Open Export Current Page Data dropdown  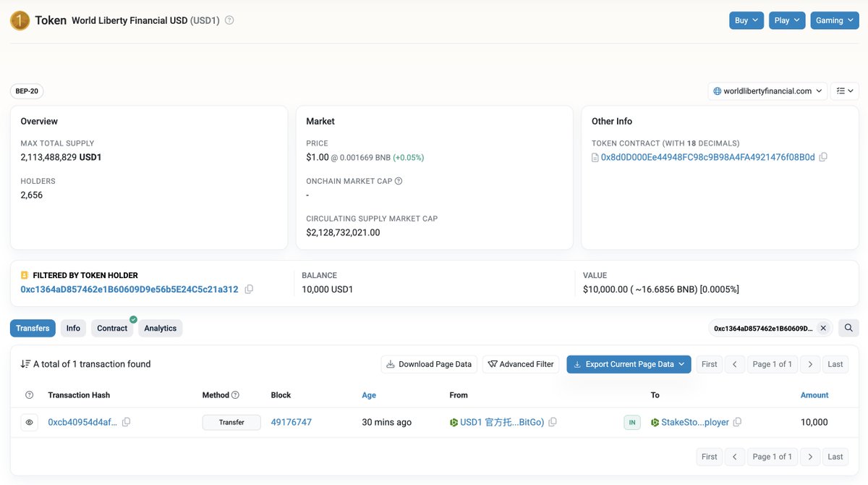click(x=629, y=364)
